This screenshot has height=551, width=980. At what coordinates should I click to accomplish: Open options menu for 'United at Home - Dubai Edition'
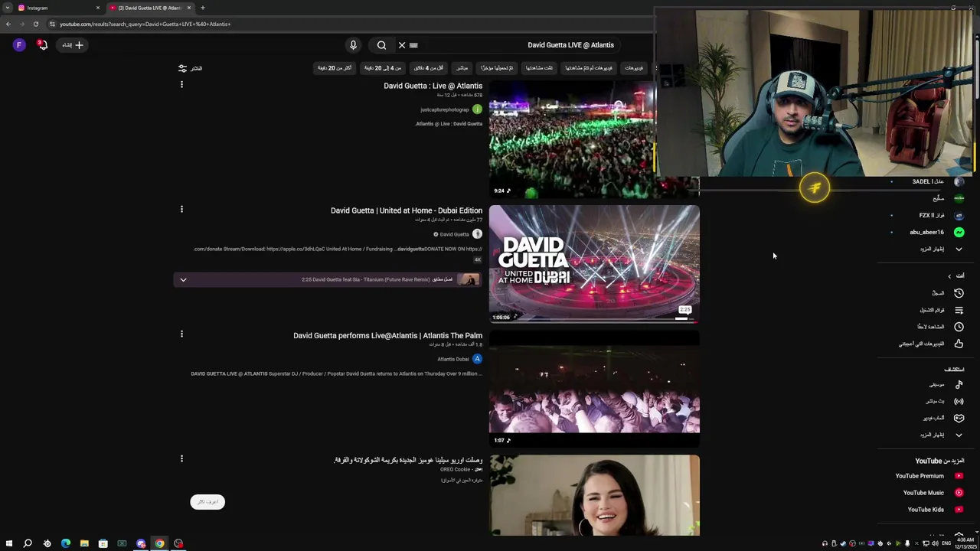(x=181, y=209)
